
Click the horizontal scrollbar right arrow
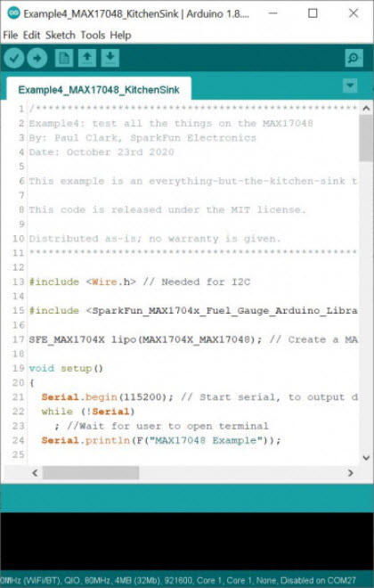pos(350,473)
